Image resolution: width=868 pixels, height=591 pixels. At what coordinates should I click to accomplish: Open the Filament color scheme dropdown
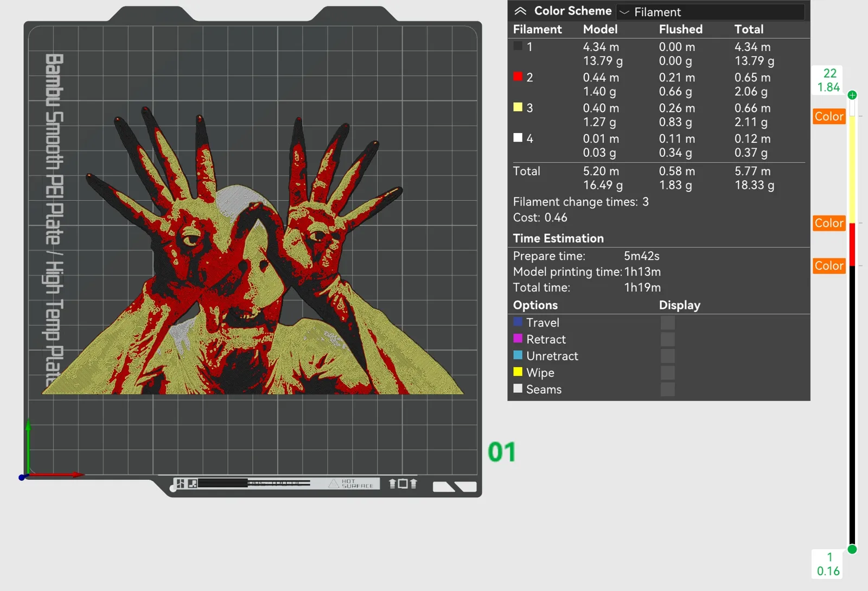(710, 12)
